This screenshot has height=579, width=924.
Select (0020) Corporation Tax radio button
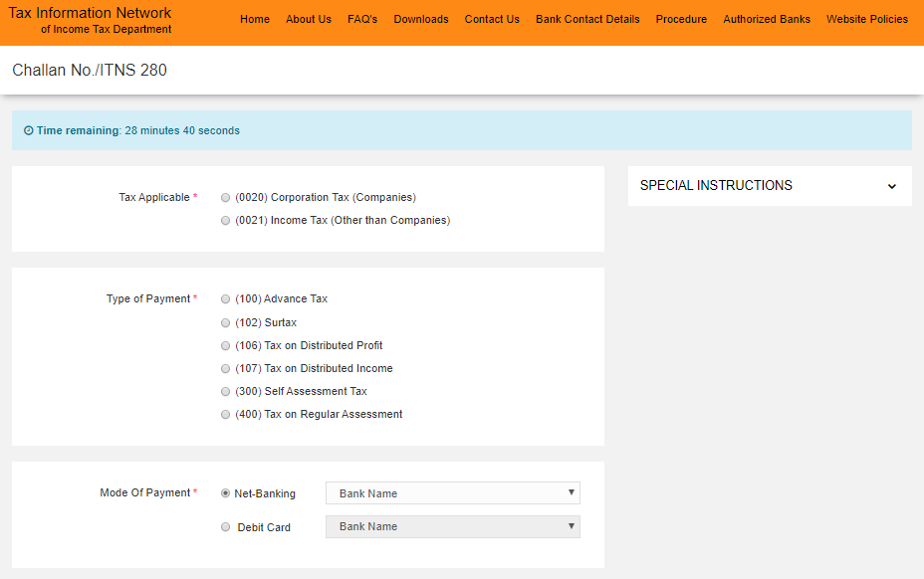225,198
